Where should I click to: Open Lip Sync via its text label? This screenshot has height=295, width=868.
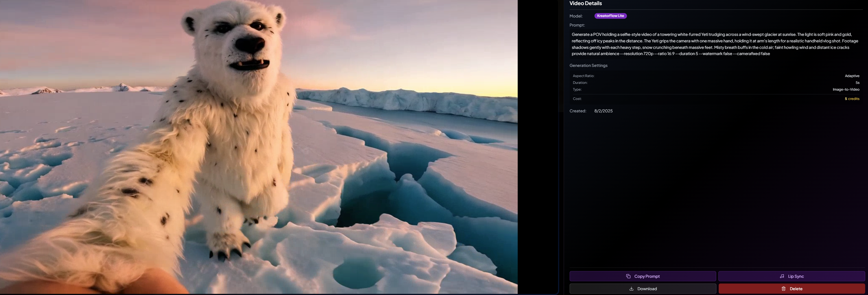795,276
